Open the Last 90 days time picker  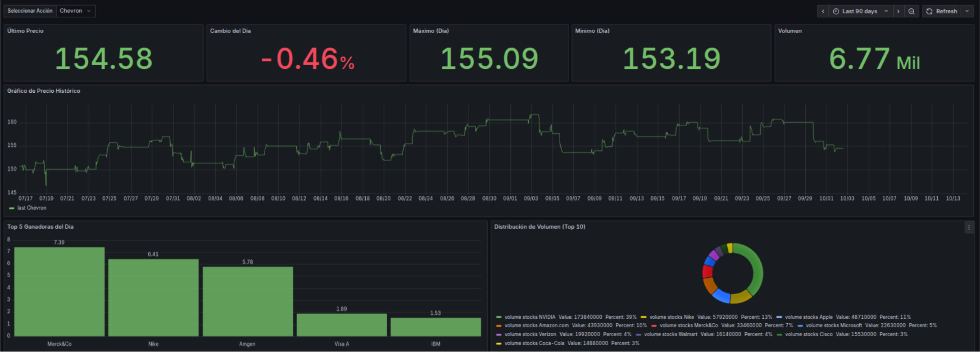[x=860, y=11]
